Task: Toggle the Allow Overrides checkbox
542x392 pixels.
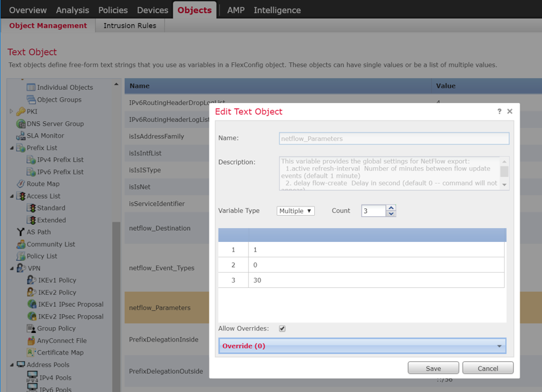Action: pos(284,329)
